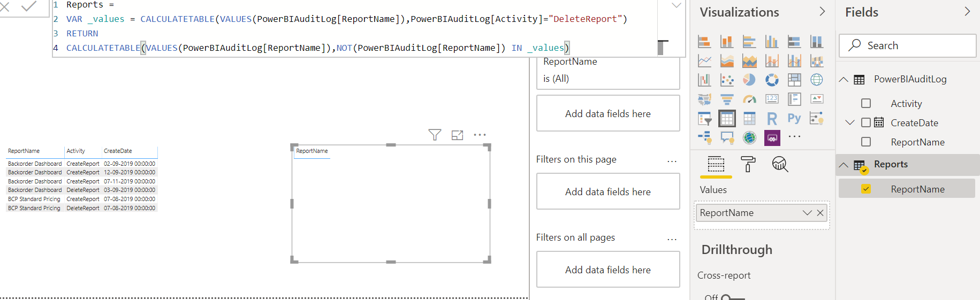Select the KPI visual
Image resolution: width=980 pixels, height=300 pixels.
(817, 99)
